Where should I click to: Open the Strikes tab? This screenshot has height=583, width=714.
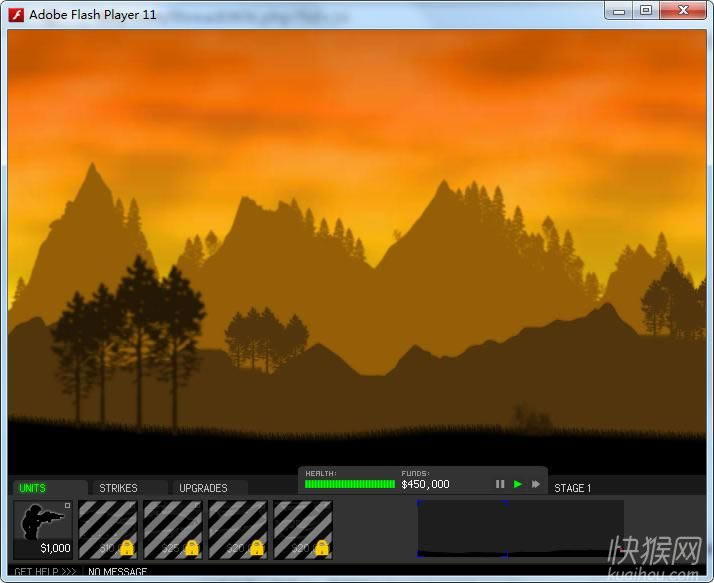118,488
